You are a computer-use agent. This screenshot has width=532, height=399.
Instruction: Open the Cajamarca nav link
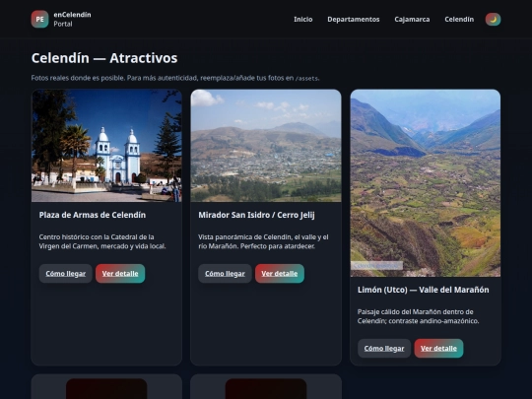coord(412,20)
